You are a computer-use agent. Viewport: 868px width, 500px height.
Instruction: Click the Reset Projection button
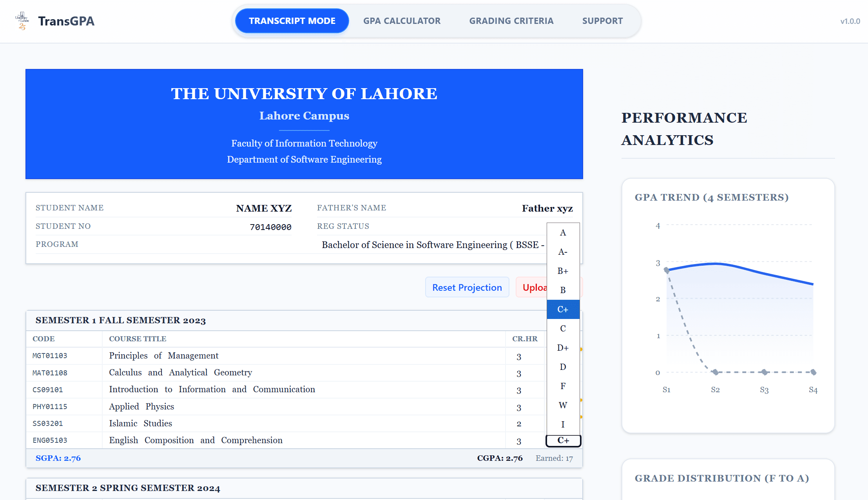pyautogui.click(x=467, y=287)
